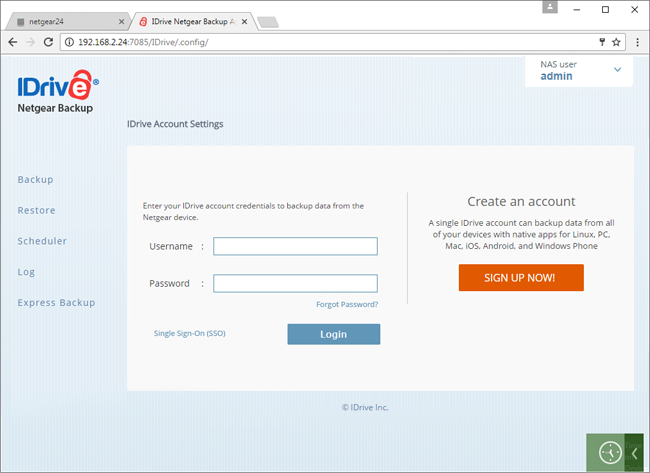Click the saved password key icon

tap(602, 42)
